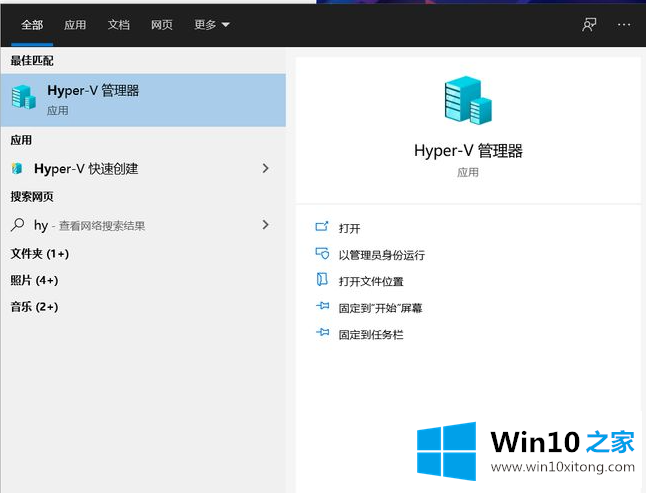The width and height of the screenshot is (647, 493).
Task: Click large Hyper-V 管理器 icon in preview
Action: (x=468, y=100)
